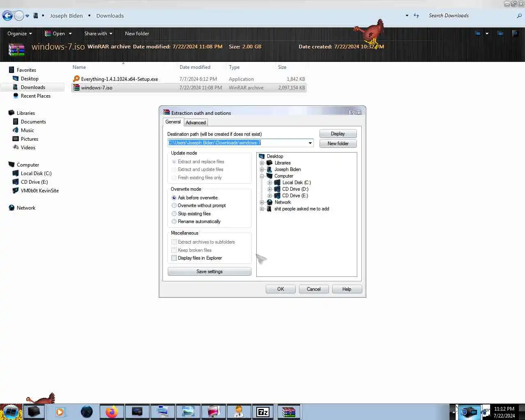Toggle Extract archives to subfolders checkbox
This screenshot has height=420, width=525.
click(174, 242)
